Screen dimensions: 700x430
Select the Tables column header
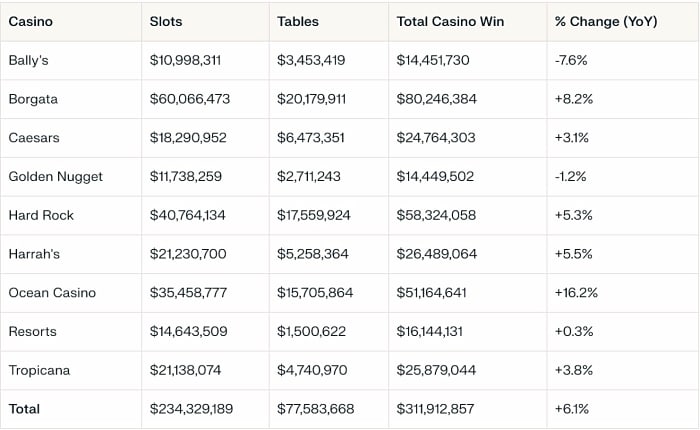tap(297, 21)
